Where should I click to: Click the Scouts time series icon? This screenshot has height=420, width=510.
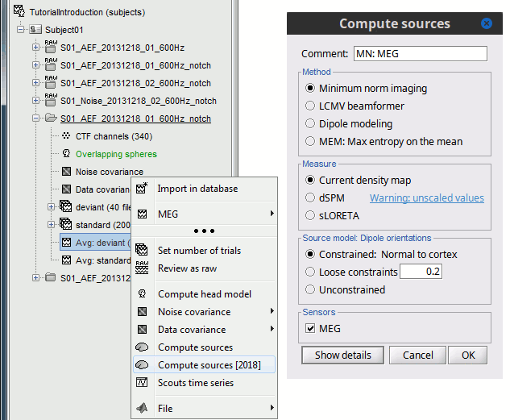coord(142,383)
